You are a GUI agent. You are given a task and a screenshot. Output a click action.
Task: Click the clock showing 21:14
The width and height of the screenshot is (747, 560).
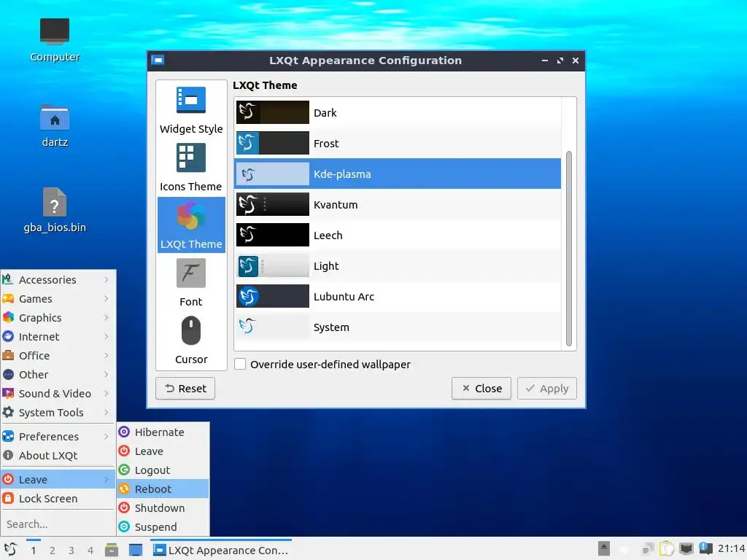coord(731,549)
